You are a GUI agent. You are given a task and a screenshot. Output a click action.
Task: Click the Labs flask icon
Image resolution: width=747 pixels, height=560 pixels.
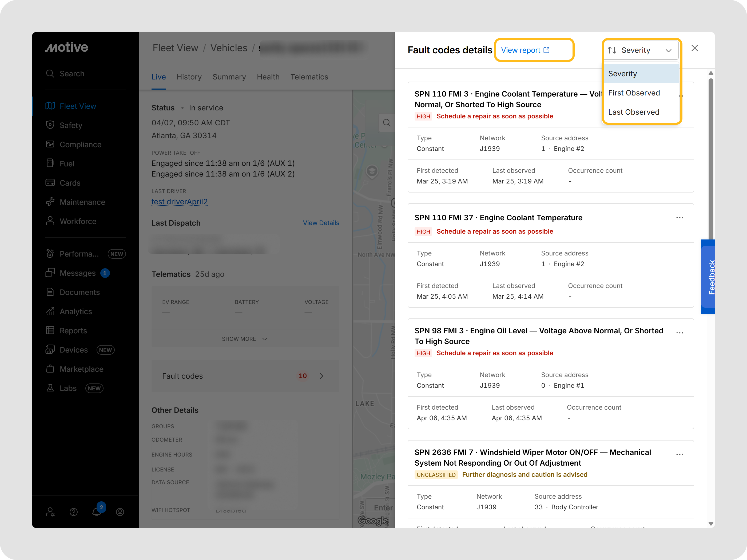(x=50, y=388)
